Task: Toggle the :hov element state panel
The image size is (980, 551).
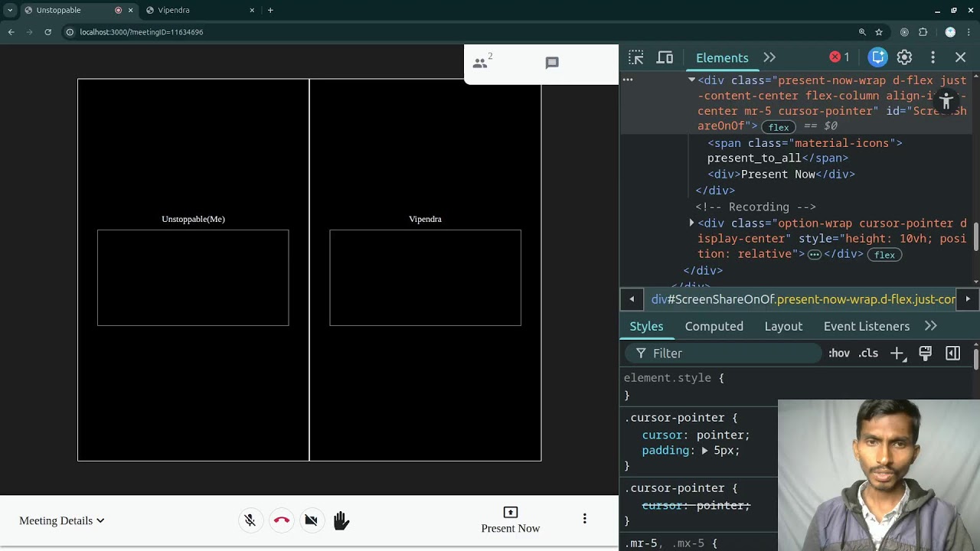Action: point(839,354)
